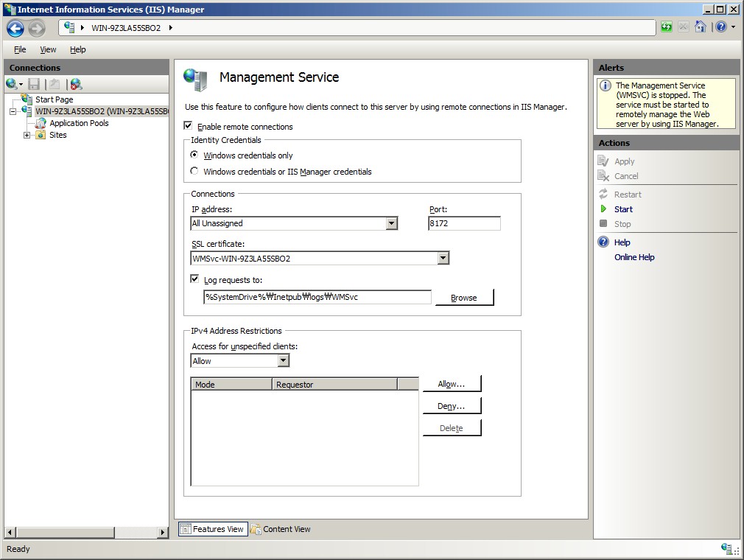Switch to Features View tab
744x560 pixels.
[213, 528]
